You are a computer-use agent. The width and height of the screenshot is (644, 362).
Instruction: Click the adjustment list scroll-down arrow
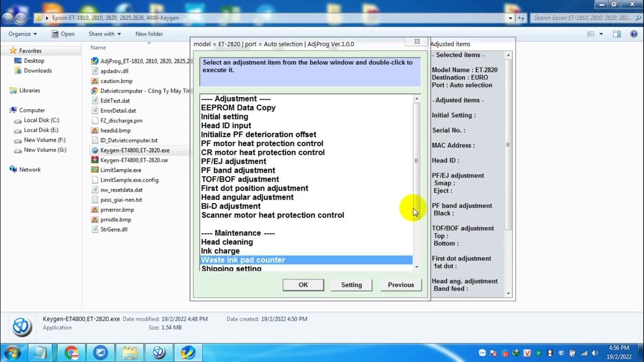pos(416,267)
